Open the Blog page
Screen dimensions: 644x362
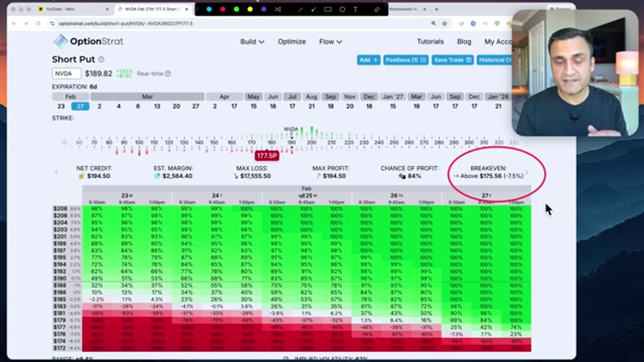click(464, 42)
